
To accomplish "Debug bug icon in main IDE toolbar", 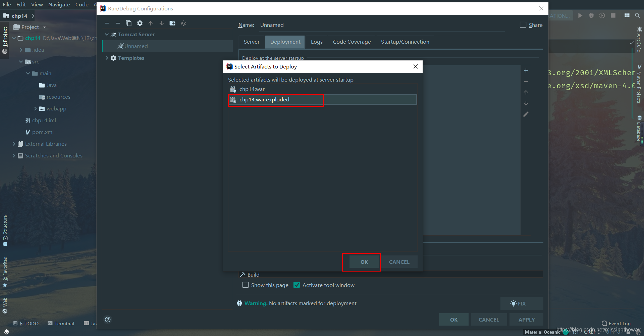I will [x=591, y=15].
